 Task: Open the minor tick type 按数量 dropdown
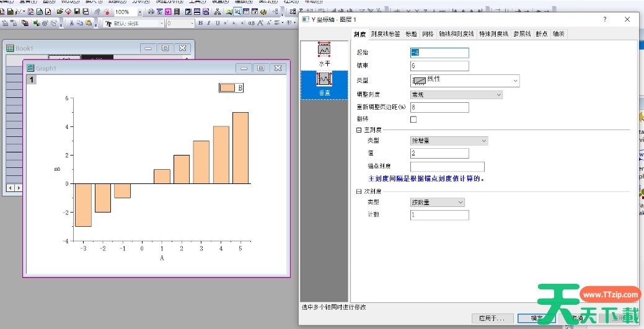(438, 203)
